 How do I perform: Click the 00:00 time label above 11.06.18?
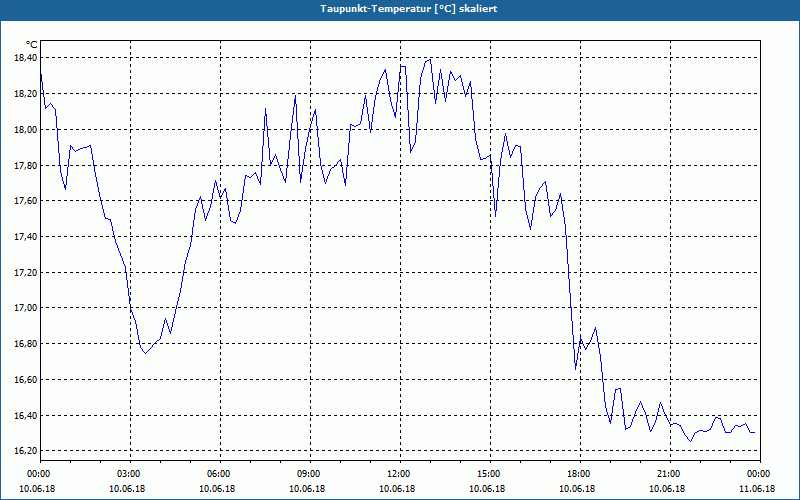(x=757, y=474)
